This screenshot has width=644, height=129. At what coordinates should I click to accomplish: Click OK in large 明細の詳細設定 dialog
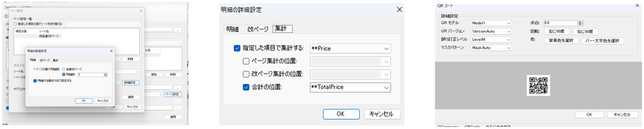tap(341, 114)
